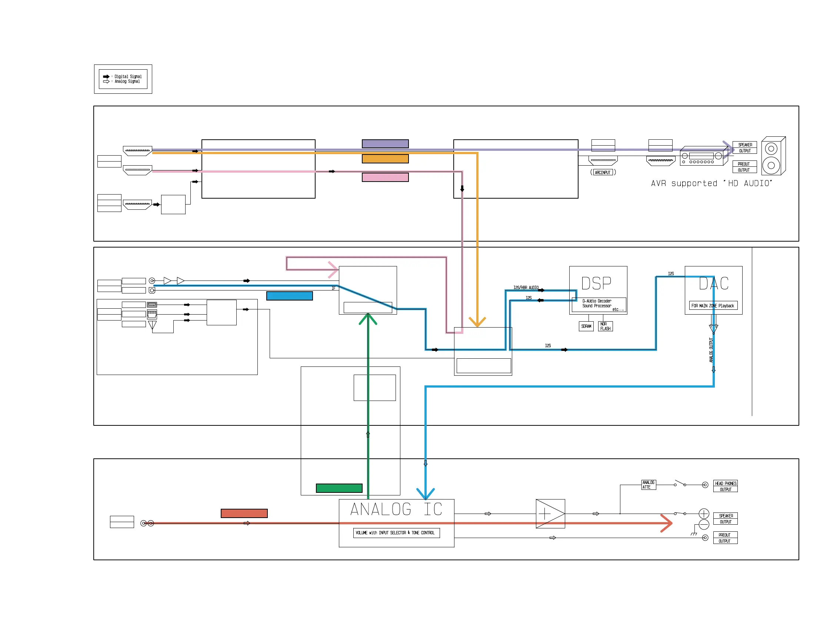
Task: Click the headphones output jack symbol
Action: click(x=704, y=485)
